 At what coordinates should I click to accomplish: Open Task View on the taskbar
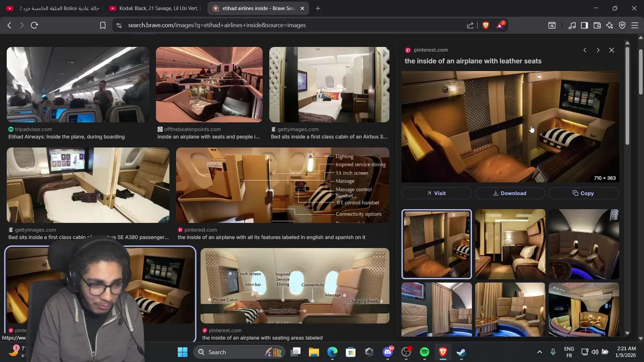(296, 352)
